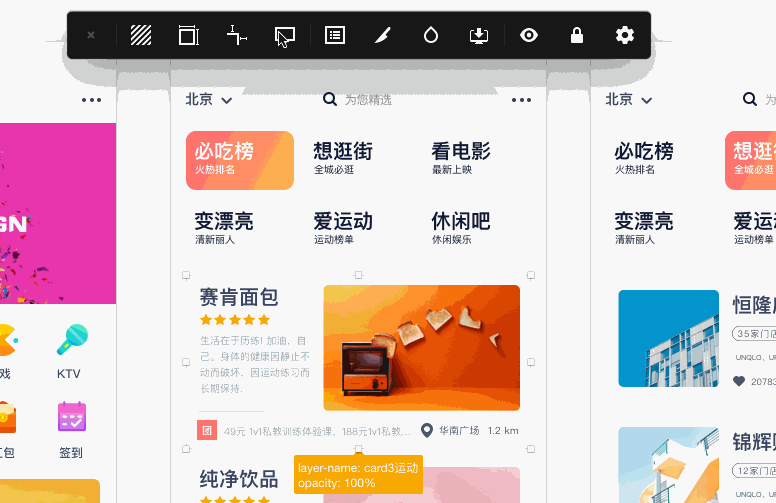Click the artboard size measurement icon
The image size is (776, 503).
point(189,35)
